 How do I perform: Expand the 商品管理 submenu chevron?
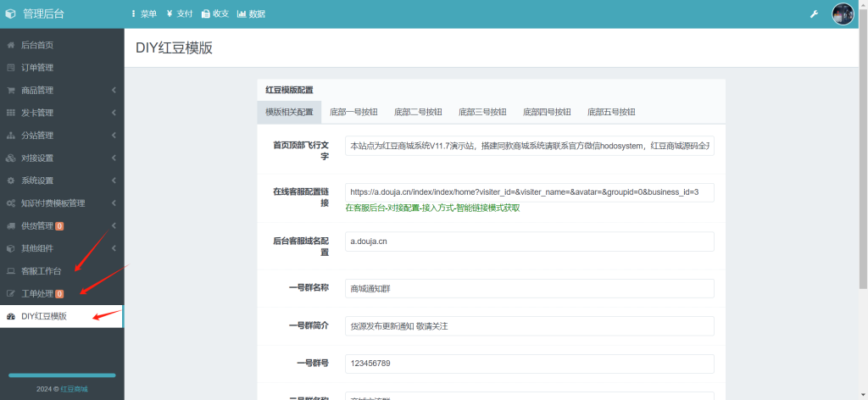[x=114, y=90]
